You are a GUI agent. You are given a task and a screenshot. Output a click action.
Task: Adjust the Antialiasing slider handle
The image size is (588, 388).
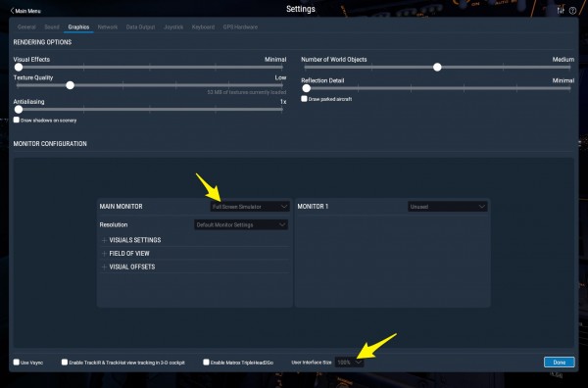point(19,110)
